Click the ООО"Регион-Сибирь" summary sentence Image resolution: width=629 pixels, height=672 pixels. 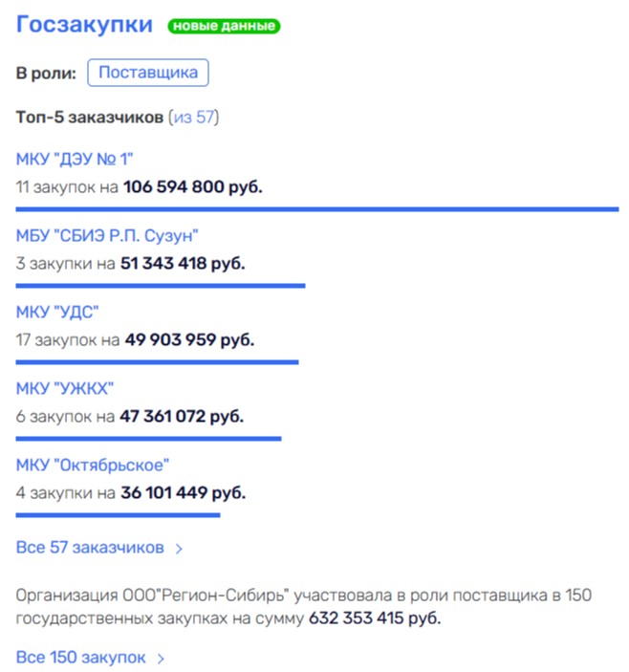point(304,606)
